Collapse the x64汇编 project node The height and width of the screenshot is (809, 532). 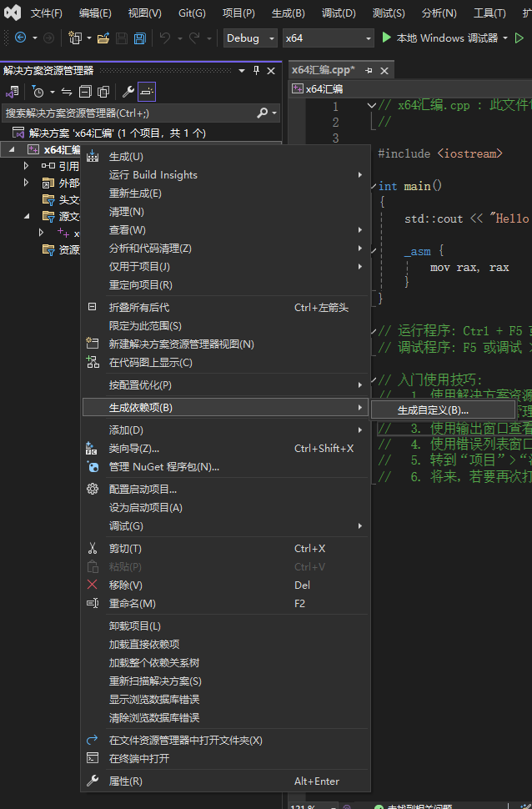pyautogui.click(x=12, y=149)
